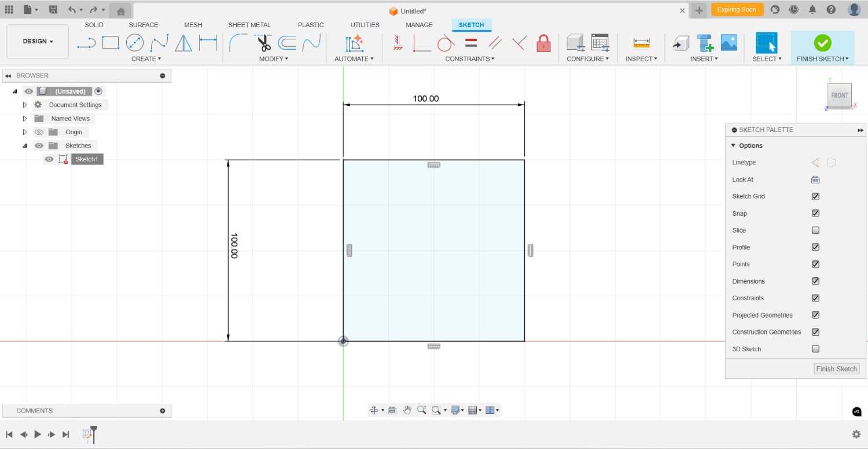
Task: Enable the Slice checkbox
Action: [815, 230]
